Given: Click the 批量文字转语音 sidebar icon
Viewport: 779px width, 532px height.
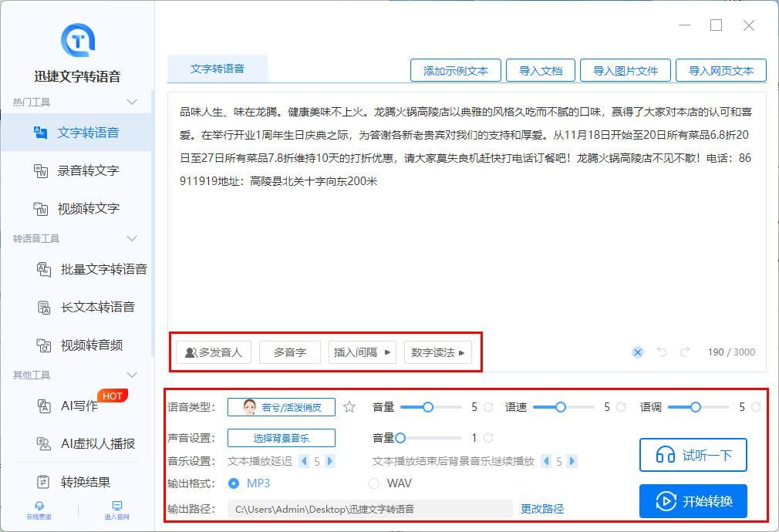Looking at the screenshot, I should tap(44, 270).
